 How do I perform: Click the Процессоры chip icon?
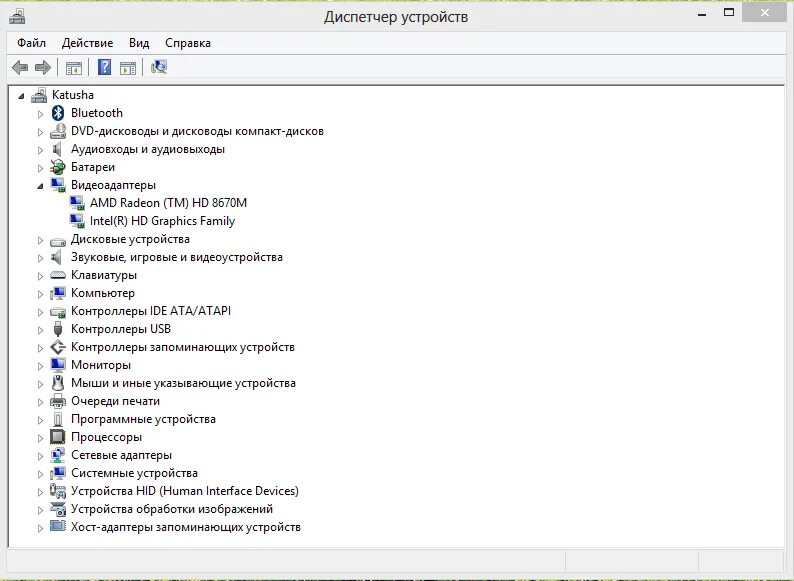(x=58, y=437)
